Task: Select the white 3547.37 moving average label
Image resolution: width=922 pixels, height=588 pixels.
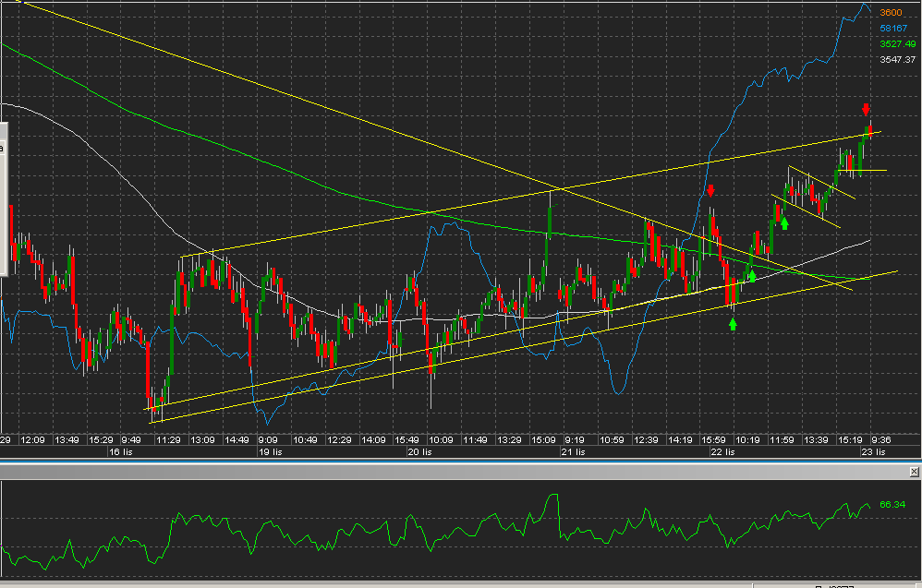Action: (x=896, y=59)
